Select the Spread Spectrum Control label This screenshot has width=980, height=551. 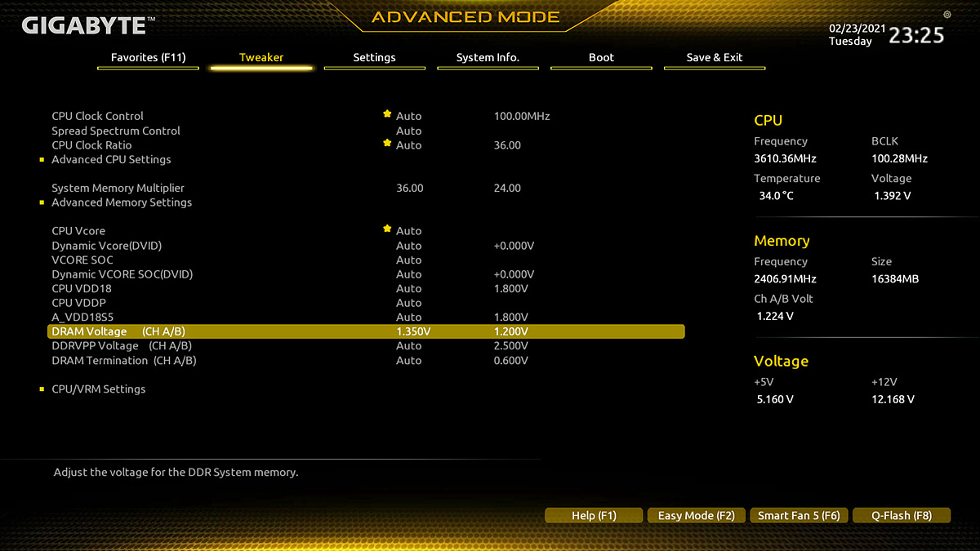coord(116,131)
